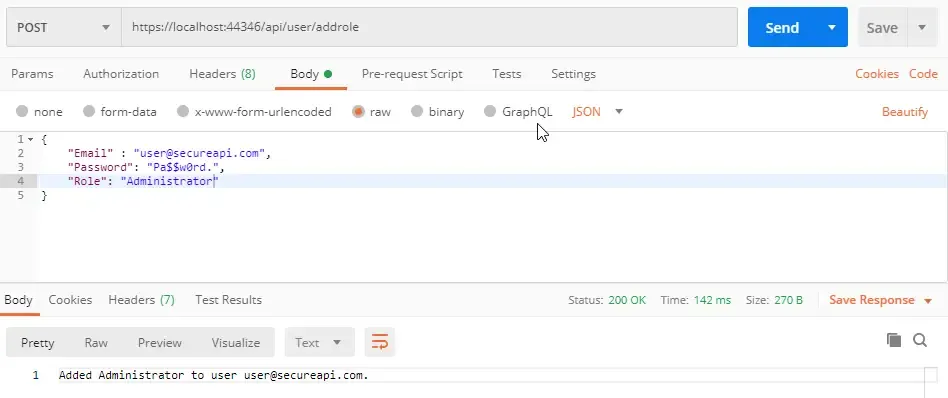
Task: Open Pre-request Script tab
Action: point(412,74)
